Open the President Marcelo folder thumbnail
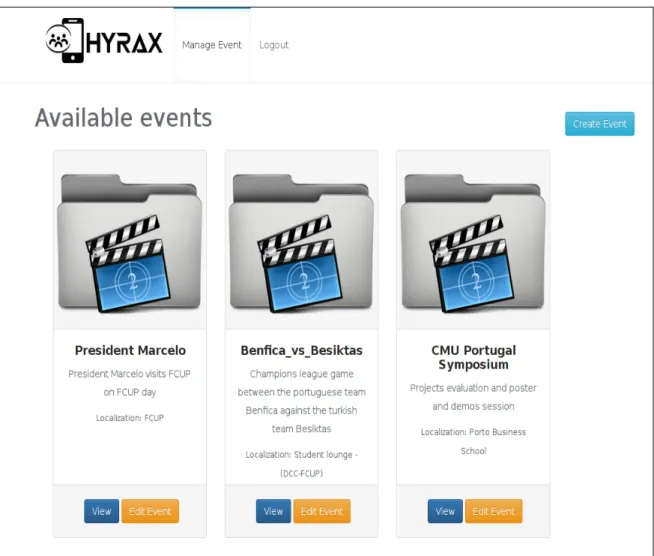654x556 pixels. (x=130, y=243)
